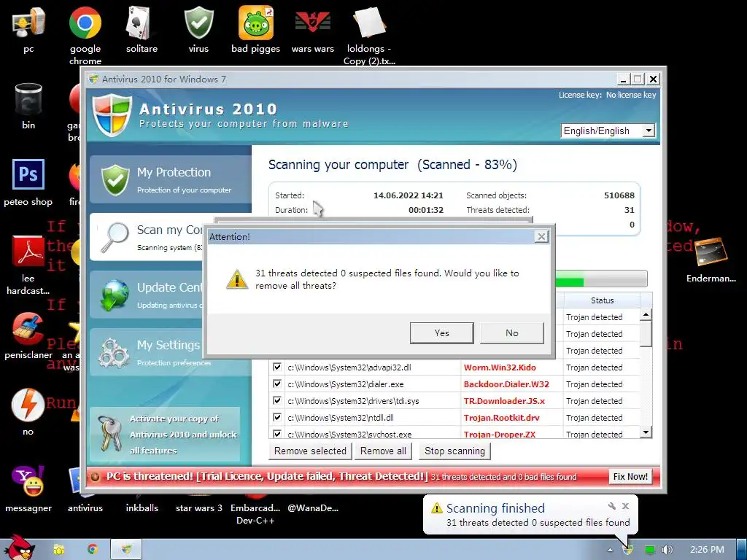Uncheck advapi32.dll threat checkbox

click(276, 367)
